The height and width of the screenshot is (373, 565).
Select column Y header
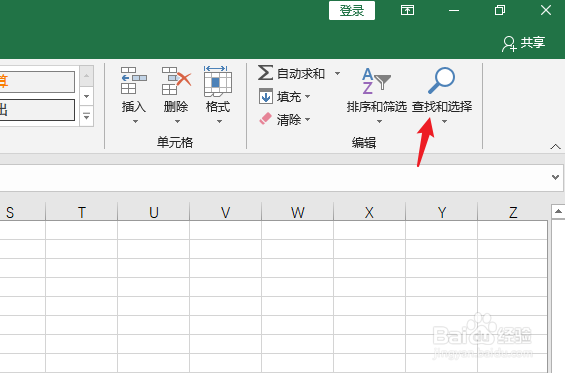click(x=442, y=212)
